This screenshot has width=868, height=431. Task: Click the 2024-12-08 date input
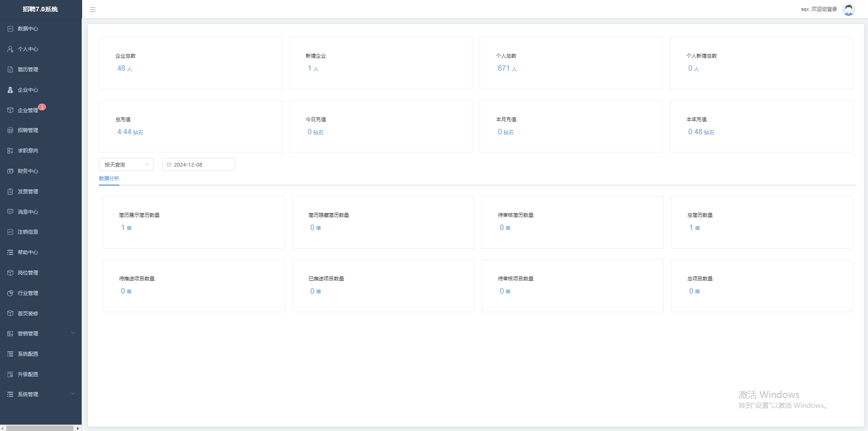click(x=199, y=165)
